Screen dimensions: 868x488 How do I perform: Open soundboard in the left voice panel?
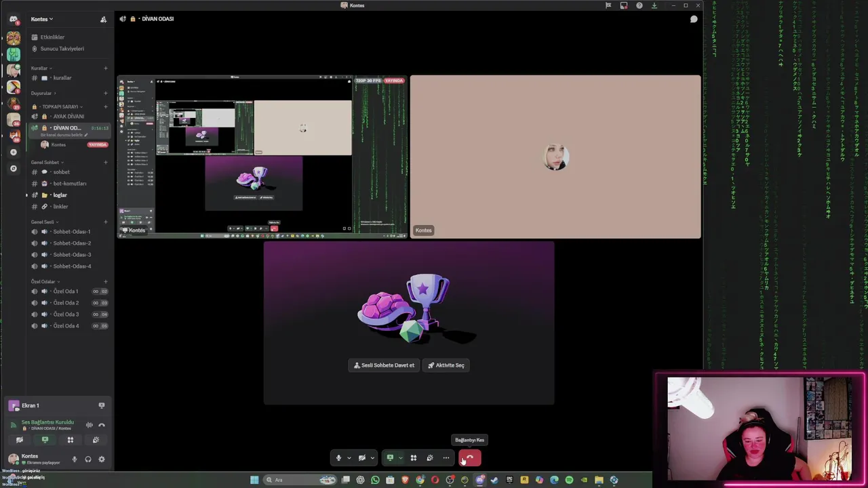click(x=96, y=440)
